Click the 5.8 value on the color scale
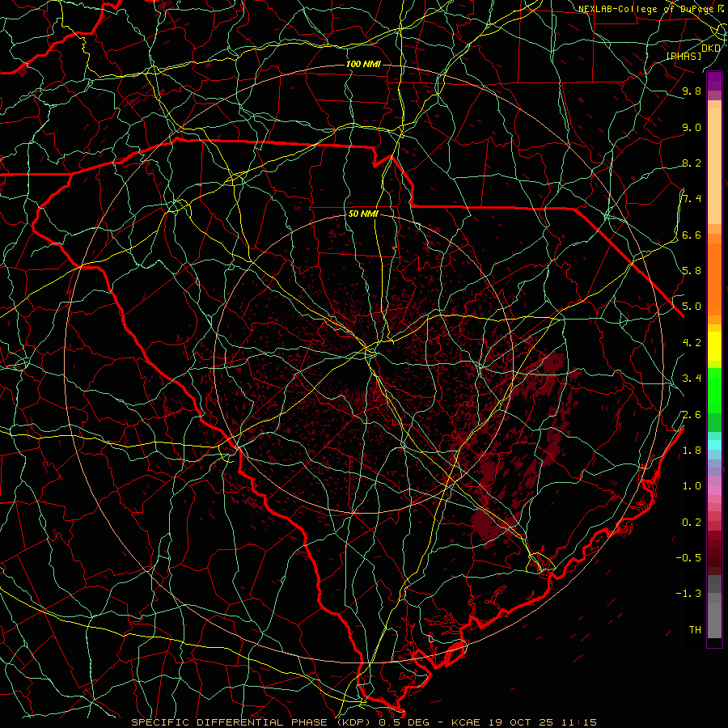 (692, 271)
